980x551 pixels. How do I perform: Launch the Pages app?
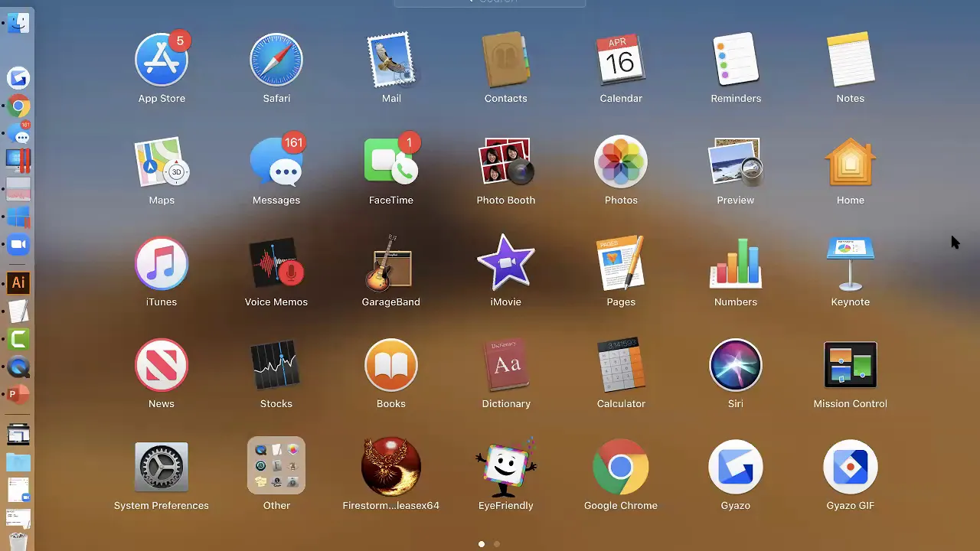[621, 263]
